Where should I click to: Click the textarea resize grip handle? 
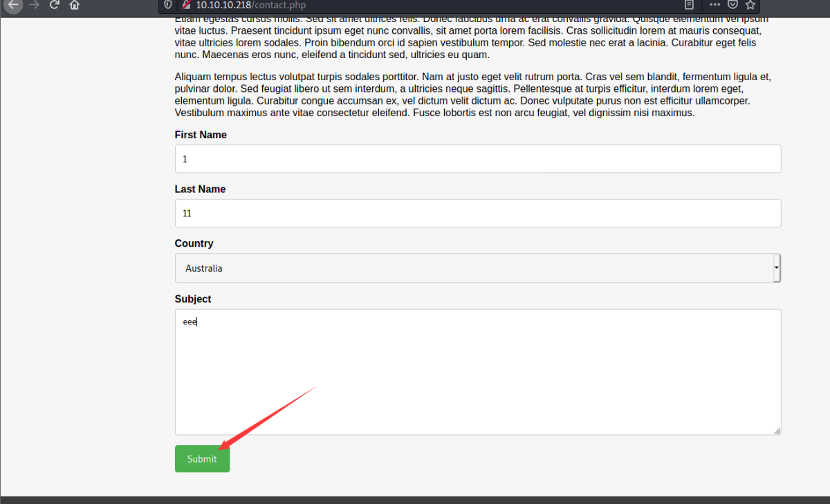tap(777, 430)
